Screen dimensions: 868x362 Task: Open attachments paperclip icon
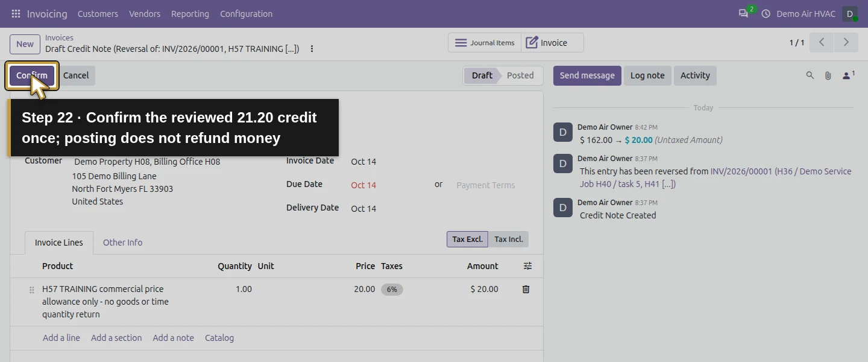click(x=828, y=75)
